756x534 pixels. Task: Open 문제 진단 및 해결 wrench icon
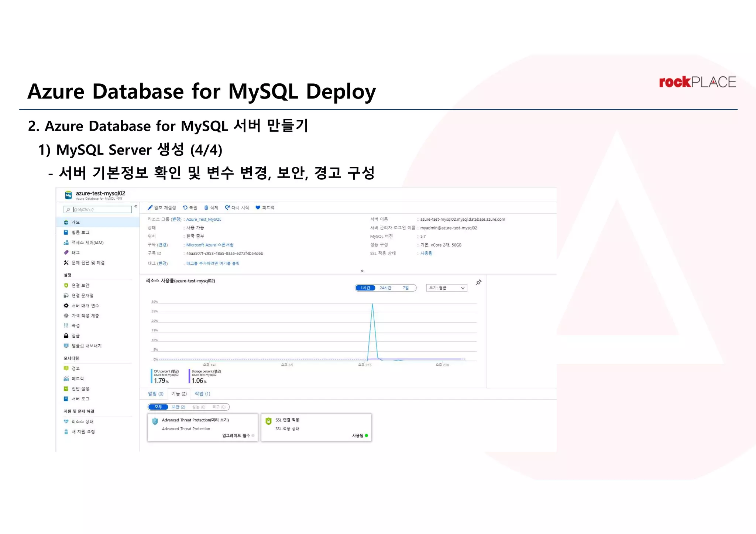pyautogui.click(x=66, y=262)
